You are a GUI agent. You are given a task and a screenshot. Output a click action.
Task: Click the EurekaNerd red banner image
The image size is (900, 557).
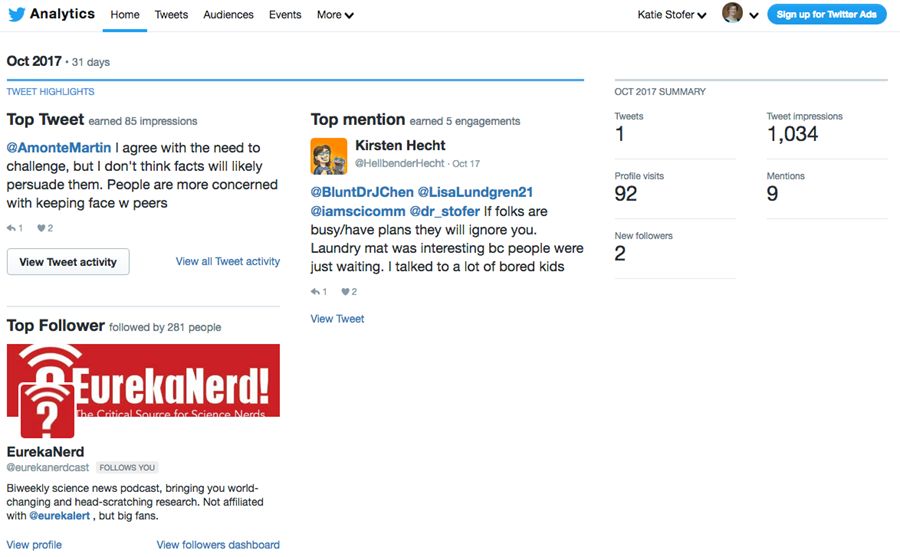tap(143, 380)
